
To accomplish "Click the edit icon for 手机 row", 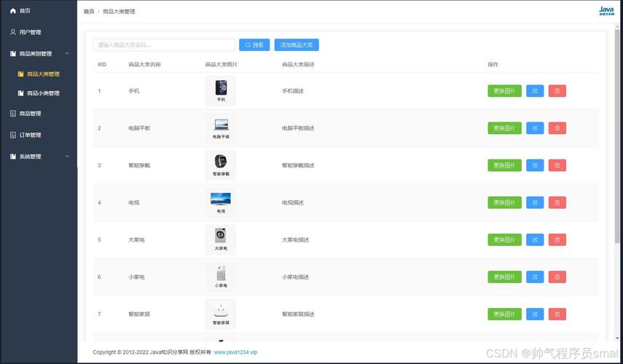I will point(535,91).
